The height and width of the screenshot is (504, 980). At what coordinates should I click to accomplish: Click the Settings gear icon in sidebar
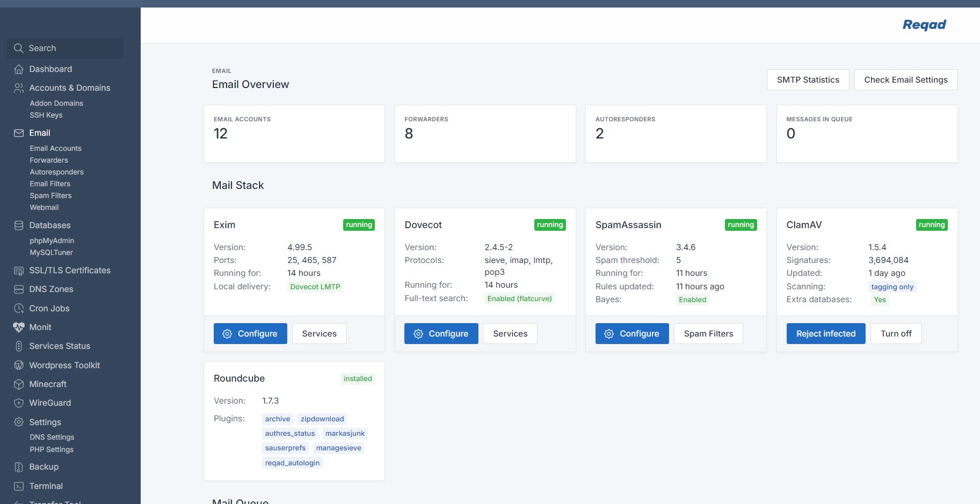coord(19,422)
